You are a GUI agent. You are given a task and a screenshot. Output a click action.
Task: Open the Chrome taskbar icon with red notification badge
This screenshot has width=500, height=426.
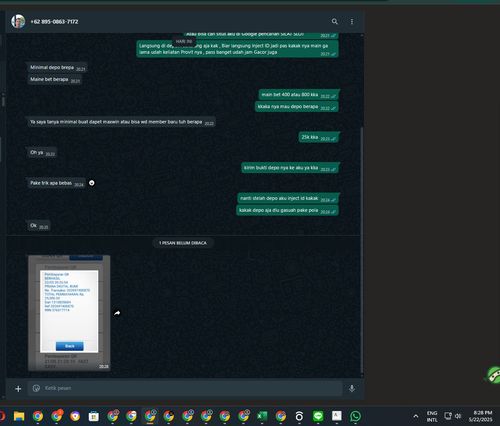tap(57, 416)
